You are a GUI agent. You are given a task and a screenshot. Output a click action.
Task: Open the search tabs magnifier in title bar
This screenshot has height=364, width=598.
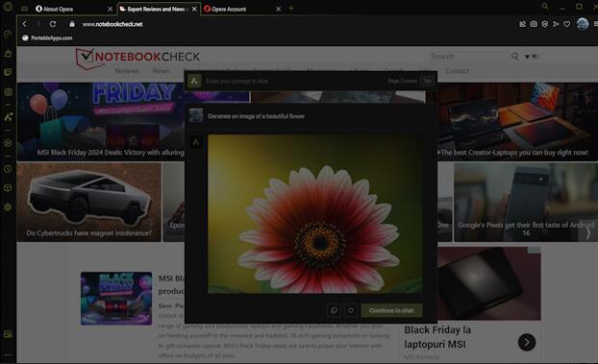tap(545, 7)
